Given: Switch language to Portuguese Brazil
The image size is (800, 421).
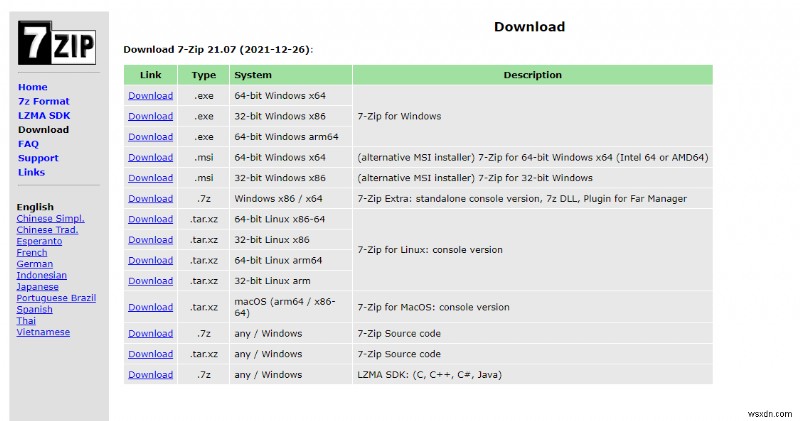Looking at the screenshot, I should [56, 298].
